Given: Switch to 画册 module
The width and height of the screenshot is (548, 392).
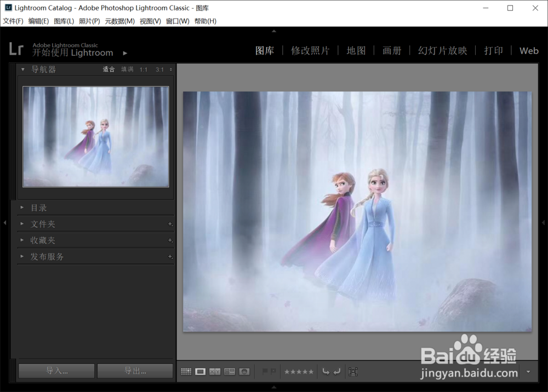Looking at the screenshot, I should pos(392,51).
